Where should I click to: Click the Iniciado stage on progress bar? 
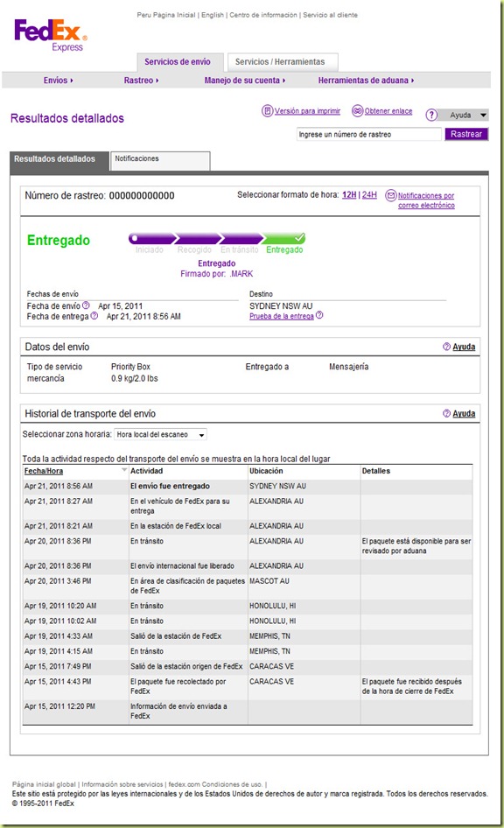[150, 249]
